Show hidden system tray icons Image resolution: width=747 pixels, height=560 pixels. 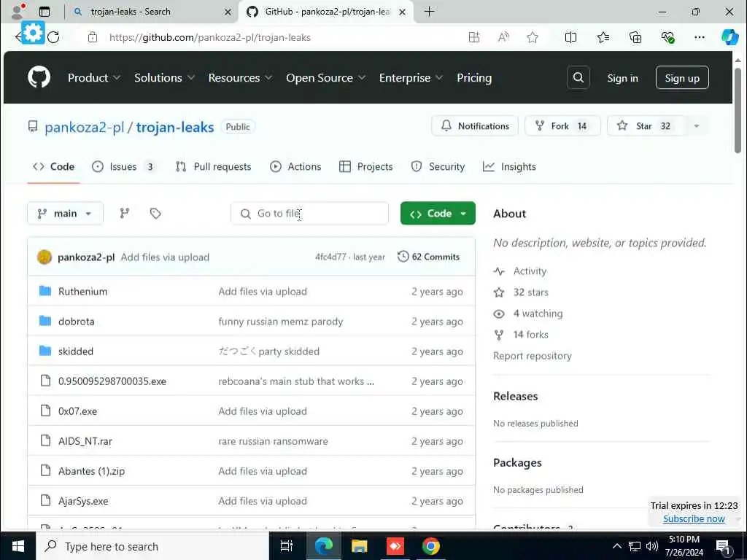[x=616, y=546]
